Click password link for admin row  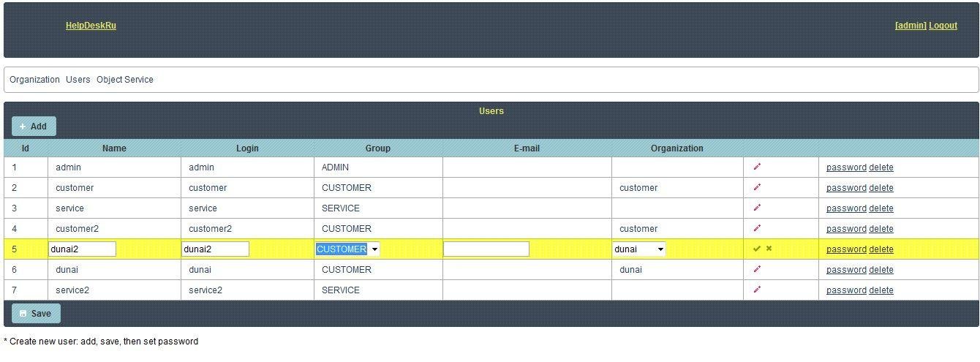pos(846,167)
